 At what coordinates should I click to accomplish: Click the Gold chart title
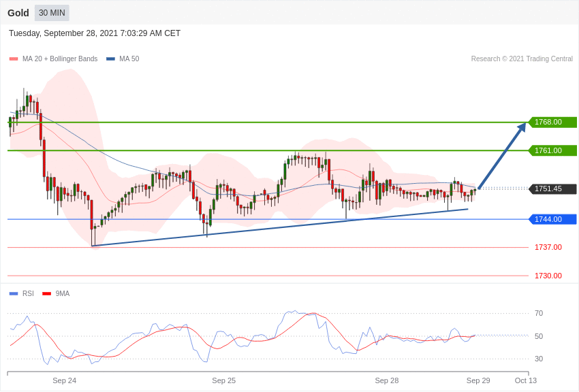pyautogui.click(x=18, y=13)
